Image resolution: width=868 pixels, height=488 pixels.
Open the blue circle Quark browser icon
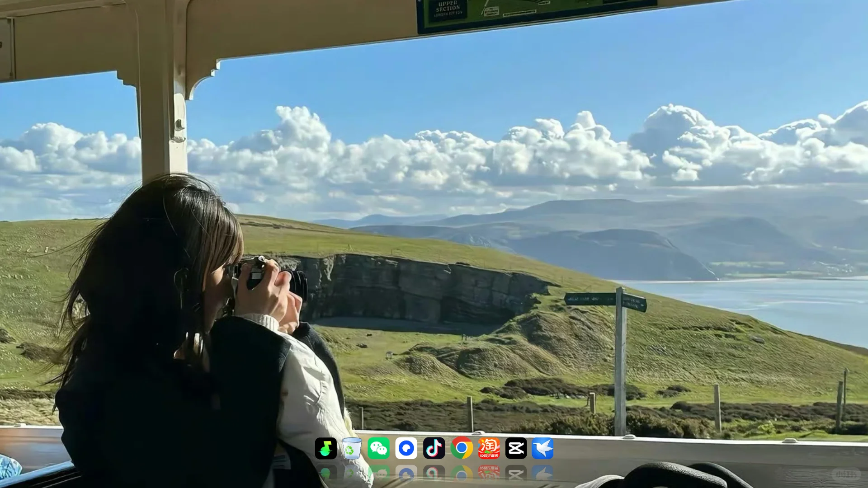click(406, 448)
